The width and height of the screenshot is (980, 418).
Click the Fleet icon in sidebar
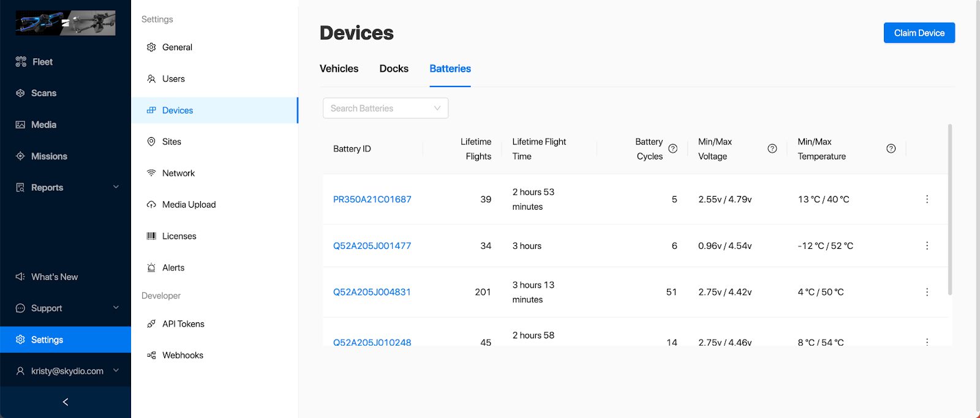(21, 62)
